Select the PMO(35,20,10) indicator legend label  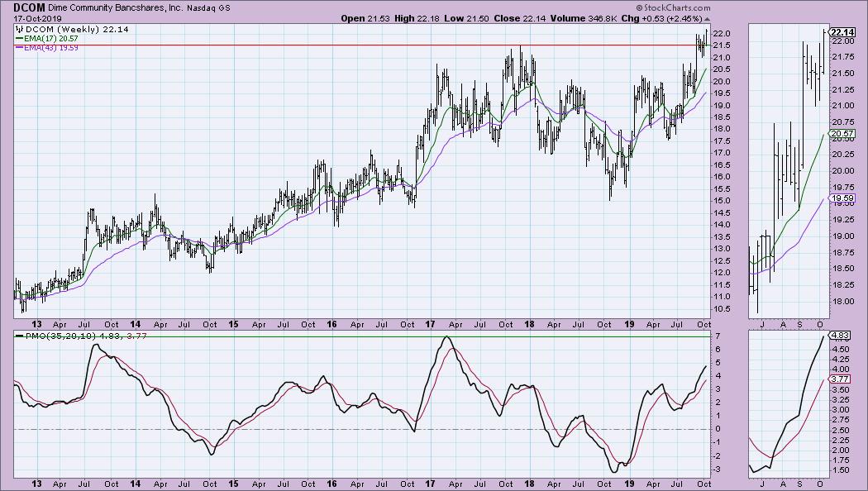pyautogui.click(x=86, y=336)
